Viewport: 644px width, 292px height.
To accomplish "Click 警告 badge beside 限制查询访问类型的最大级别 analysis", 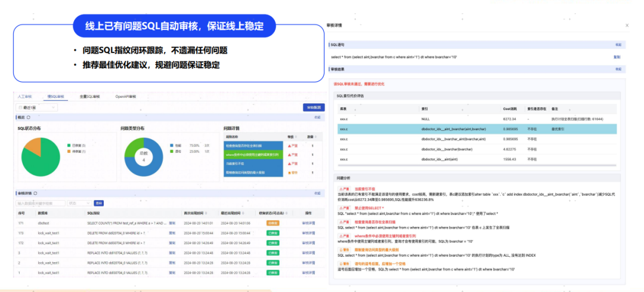I will pos(344,250).
